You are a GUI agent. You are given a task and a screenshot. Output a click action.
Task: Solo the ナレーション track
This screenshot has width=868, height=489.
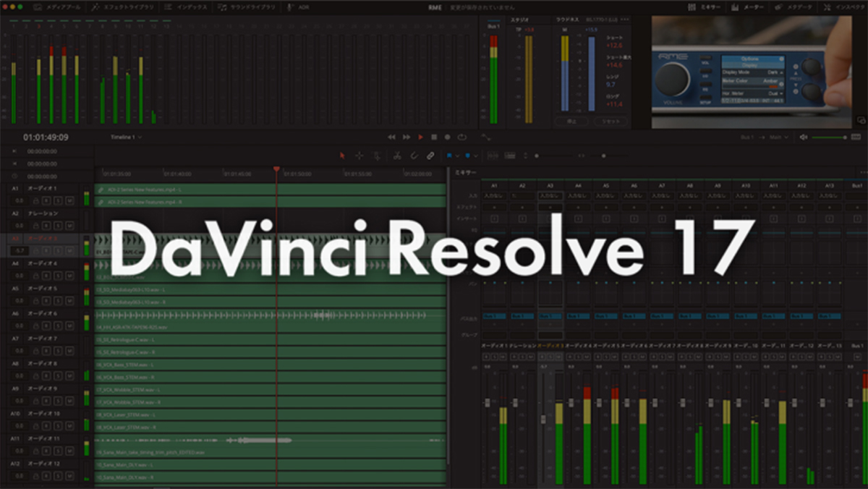click(x=58, y=224)
